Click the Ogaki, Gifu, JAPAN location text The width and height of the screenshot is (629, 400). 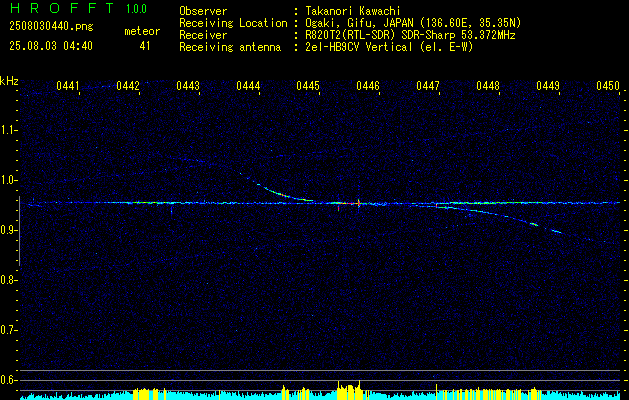[x=413, y=23]
